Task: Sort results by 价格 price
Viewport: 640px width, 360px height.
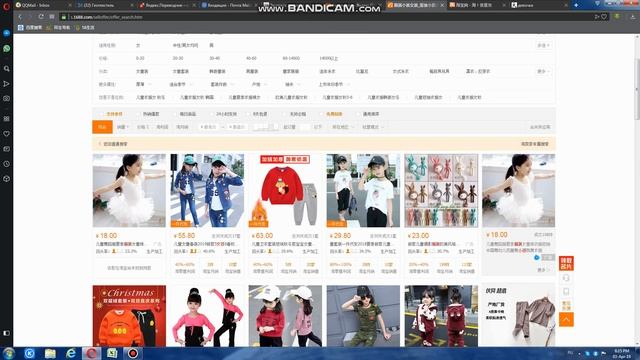Action: point(142,127)
